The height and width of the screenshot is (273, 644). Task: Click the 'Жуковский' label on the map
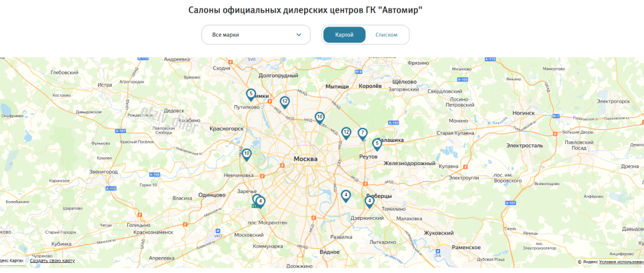pyautogui.click(x=439, y=233)
